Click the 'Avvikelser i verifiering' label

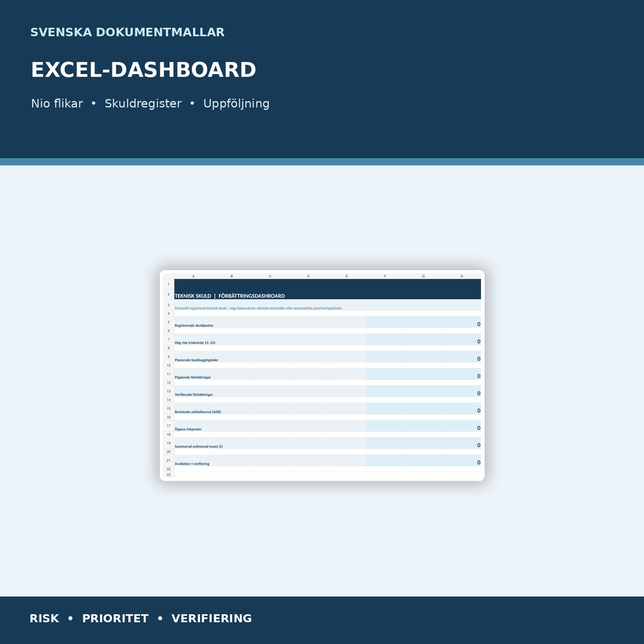(x=192, y=464)
